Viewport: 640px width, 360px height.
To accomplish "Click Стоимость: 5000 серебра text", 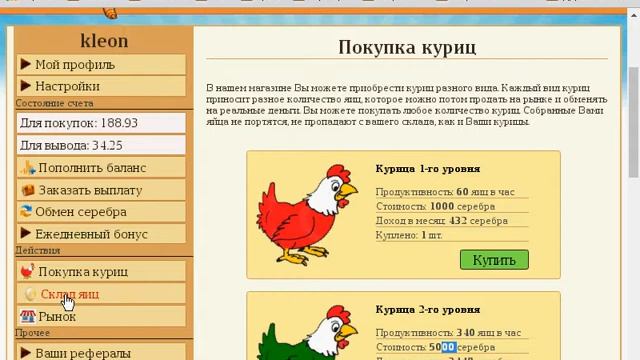I will [x=435, y=347].
